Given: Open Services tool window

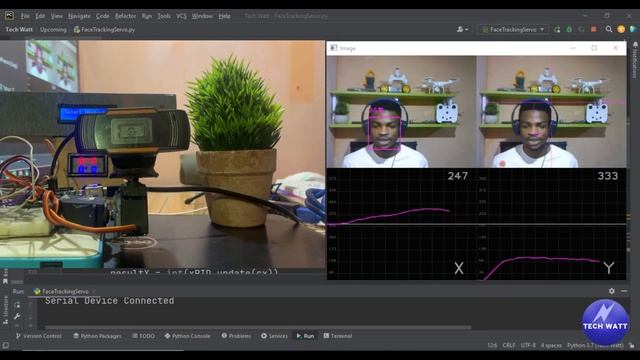Looking at the screenshot, I should tap(274, 336).
